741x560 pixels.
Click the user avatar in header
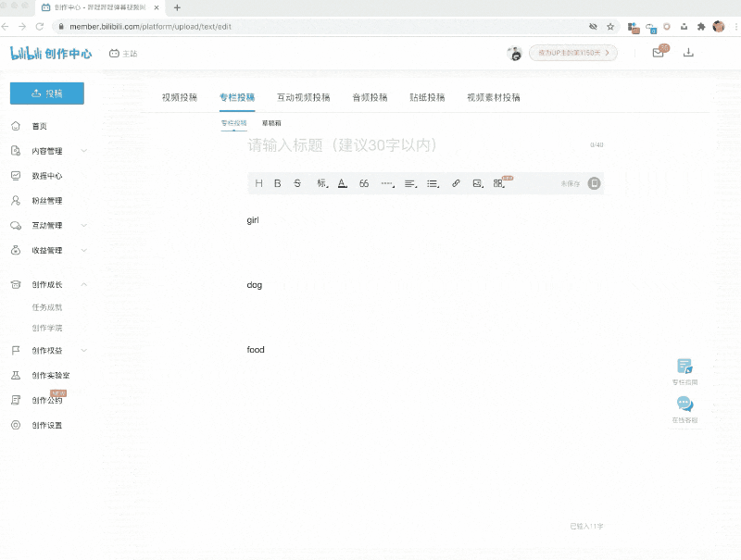click(x=514, y=54)
